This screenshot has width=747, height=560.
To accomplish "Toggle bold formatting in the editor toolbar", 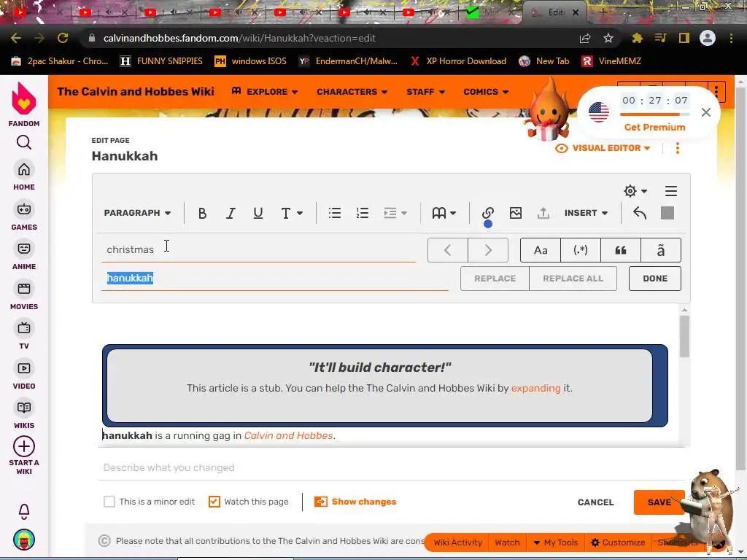I will (x=202, y=213).
